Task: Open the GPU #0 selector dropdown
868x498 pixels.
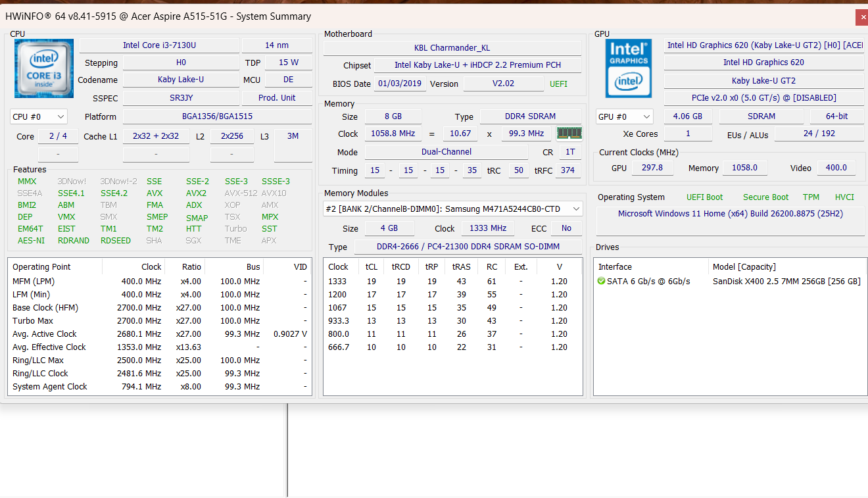Action: point(625,116)
